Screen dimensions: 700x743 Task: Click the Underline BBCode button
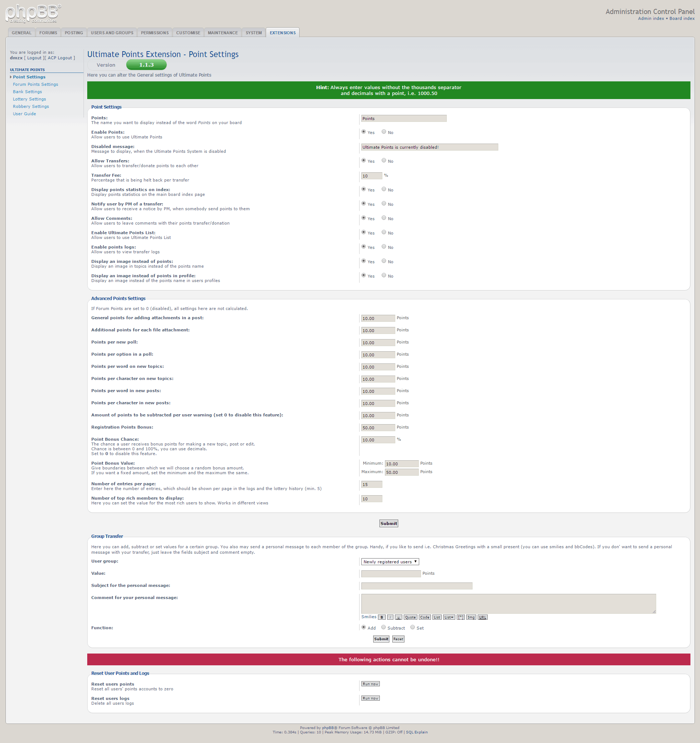[398, 617]
